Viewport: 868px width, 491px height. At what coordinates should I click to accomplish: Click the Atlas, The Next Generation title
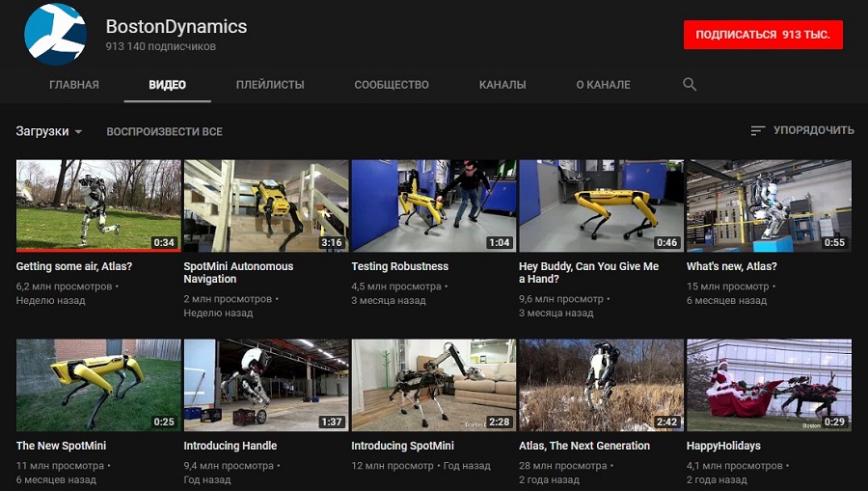coord(584,446)
